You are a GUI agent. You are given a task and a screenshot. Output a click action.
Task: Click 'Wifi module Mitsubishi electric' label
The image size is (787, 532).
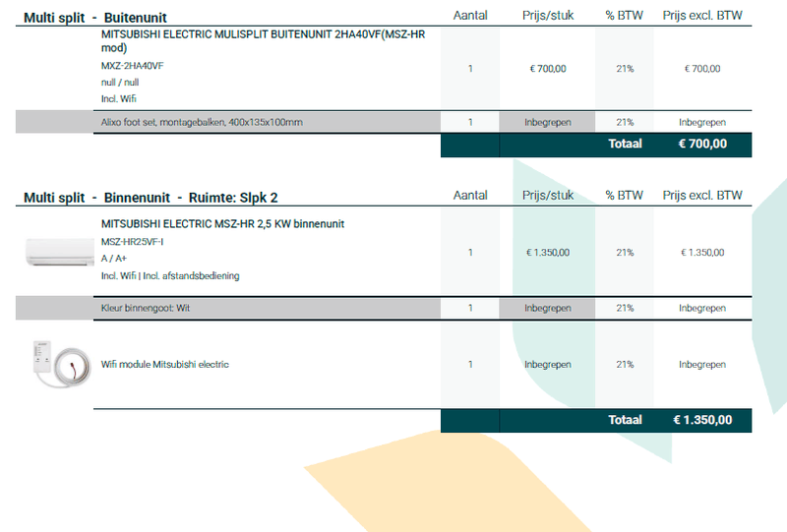click(x=164, y=365)
